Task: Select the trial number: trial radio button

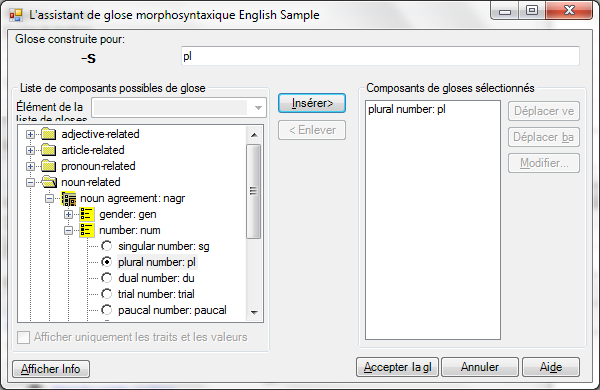Action: [x=106, y=294]
